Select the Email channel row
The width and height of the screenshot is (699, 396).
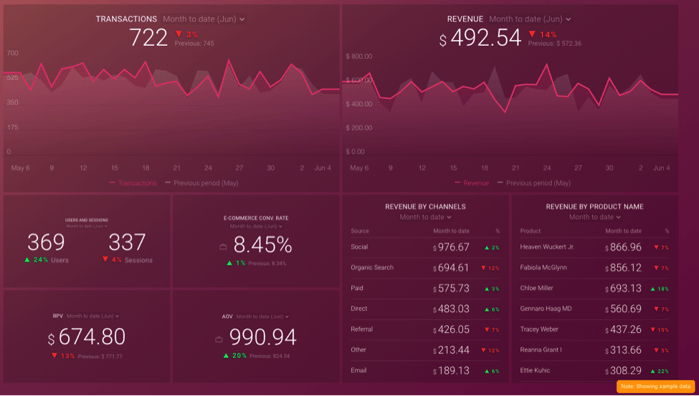pos(425,370)
